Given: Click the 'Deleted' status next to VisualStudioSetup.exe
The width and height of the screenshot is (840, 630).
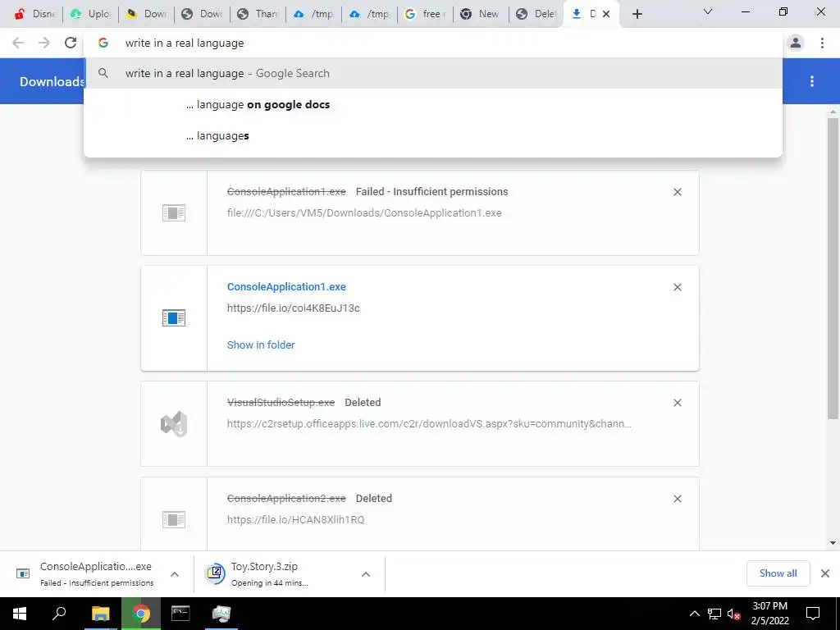Looking at the screenshot, I should 363,402.
